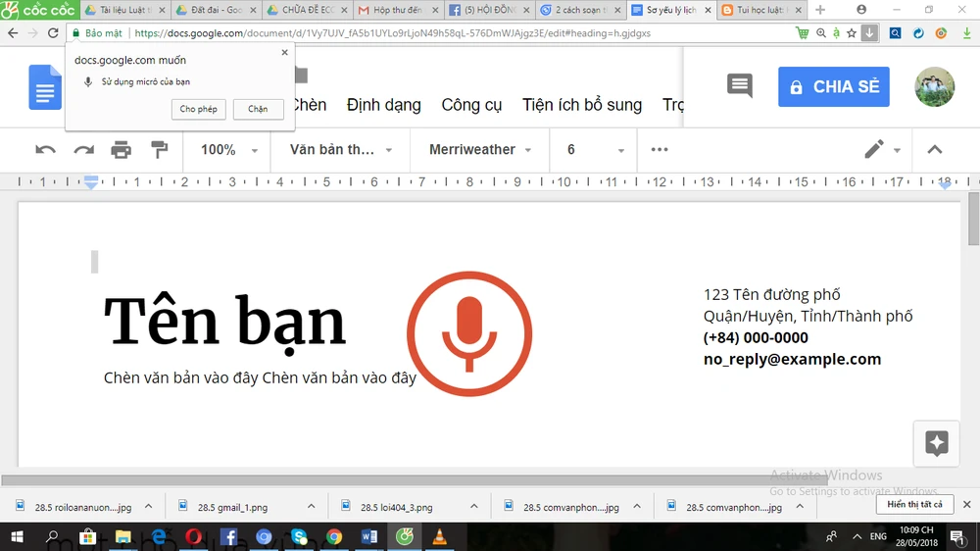Open the Google Docs home icon
The image size is (980, 551).
click(x=44, y=88)
